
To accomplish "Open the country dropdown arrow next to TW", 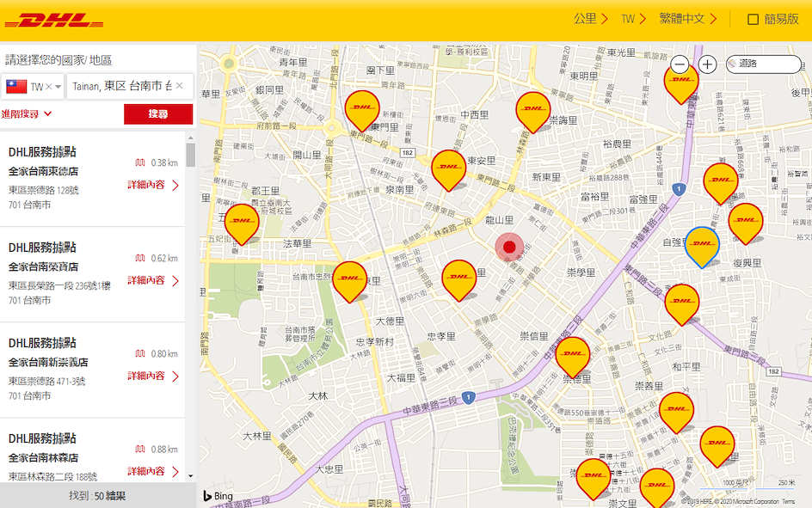I will (x=58, y=87).
